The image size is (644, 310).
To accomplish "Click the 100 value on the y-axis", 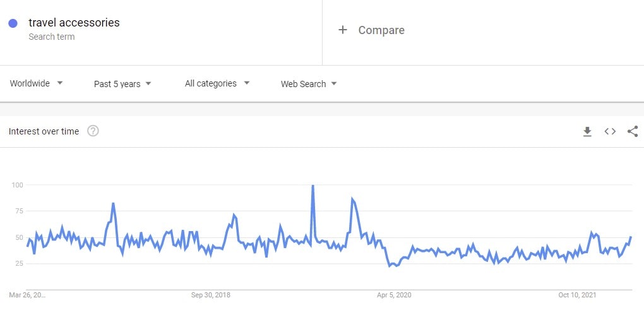I will 17,185.
